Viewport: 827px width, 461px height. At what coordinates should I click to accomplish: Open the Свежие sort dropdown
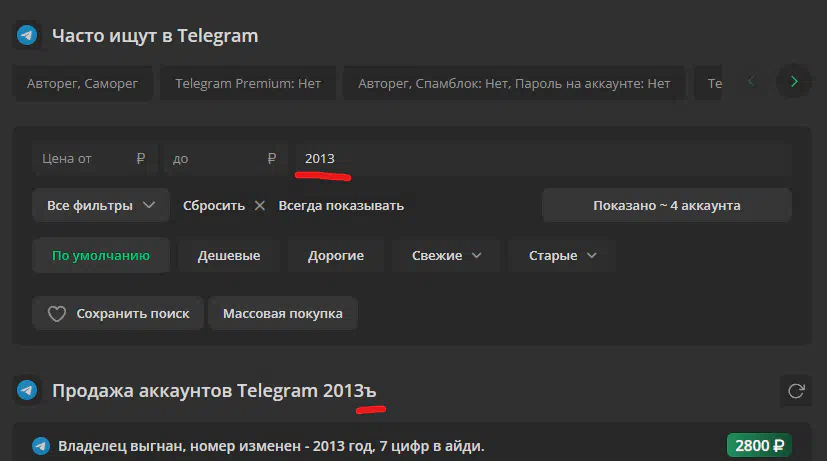click(446, 255)
